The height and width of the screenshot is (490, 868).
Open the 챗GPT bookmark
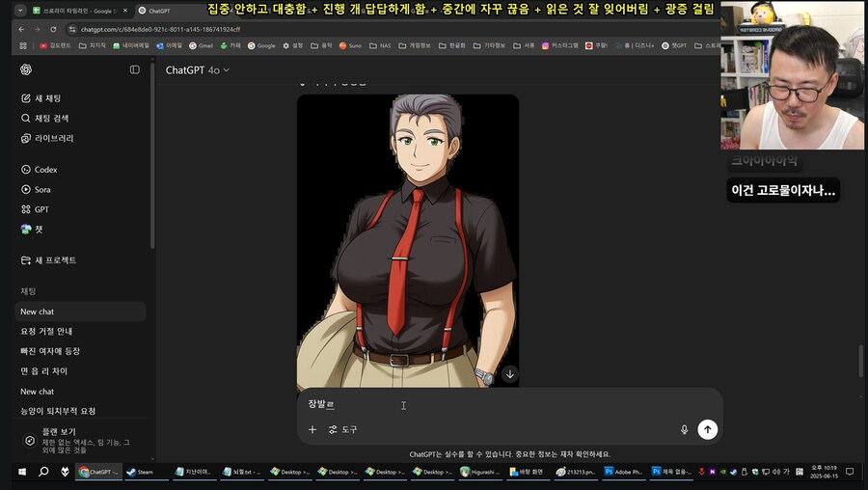(x=674, y=46)
